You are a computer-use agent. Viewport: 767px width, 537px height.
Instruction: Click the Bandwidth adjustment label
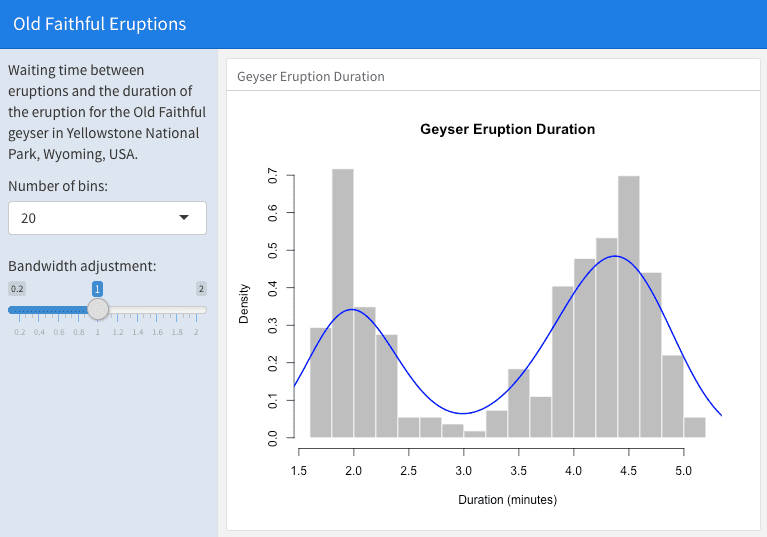click(82, 266)
